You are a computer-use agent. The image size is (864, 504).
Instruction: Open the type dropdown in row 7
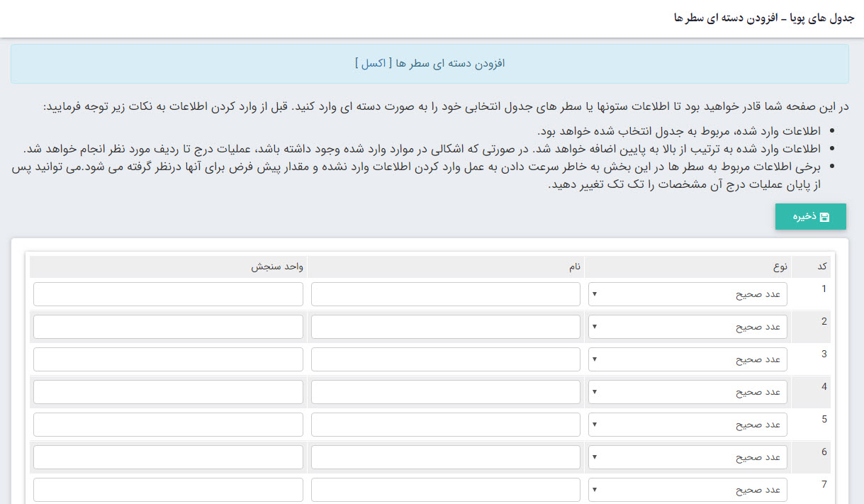686,489
